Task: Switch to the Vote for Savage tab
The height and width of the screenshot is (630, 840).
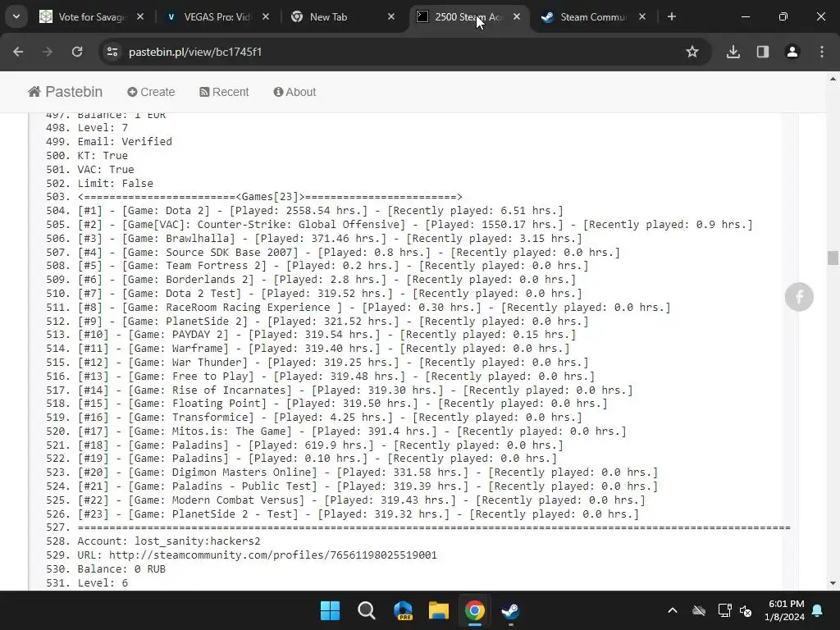Action: [x=92, y=16]
